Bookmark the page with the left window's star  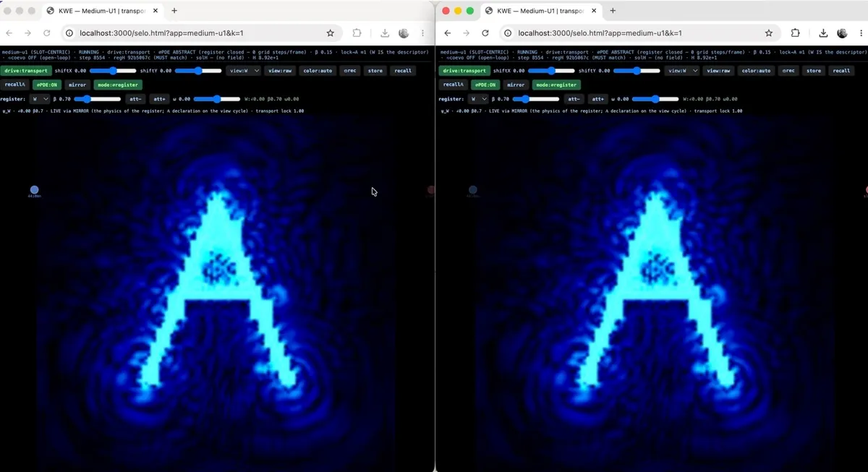click(x=331, y=33)
